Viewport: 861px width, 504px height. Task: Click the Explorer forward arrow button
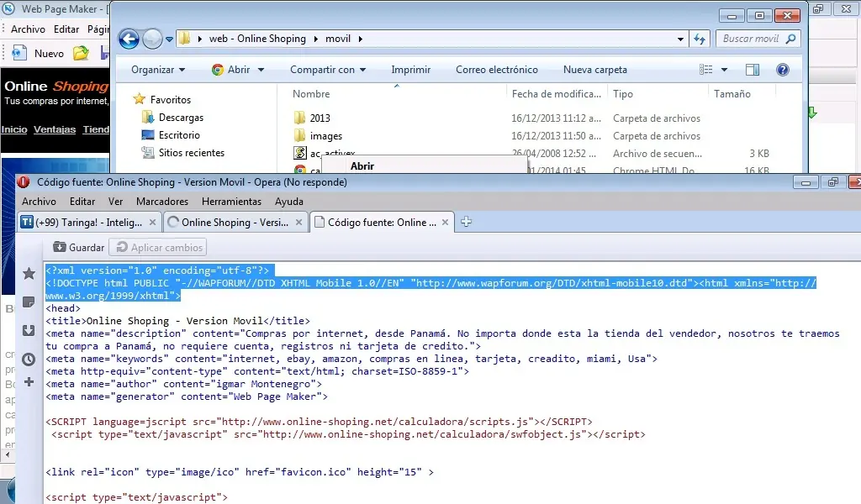(x=152, y=39)
